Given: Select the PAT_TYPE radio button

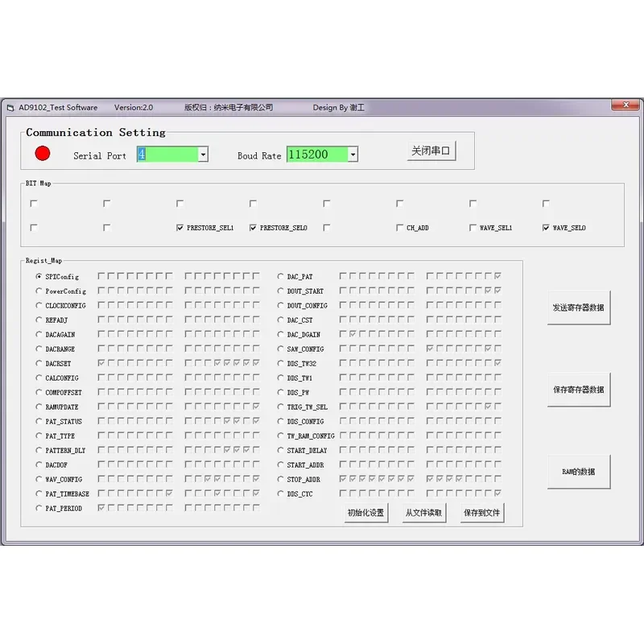Looking at the screenshot, I should [39, 436].
